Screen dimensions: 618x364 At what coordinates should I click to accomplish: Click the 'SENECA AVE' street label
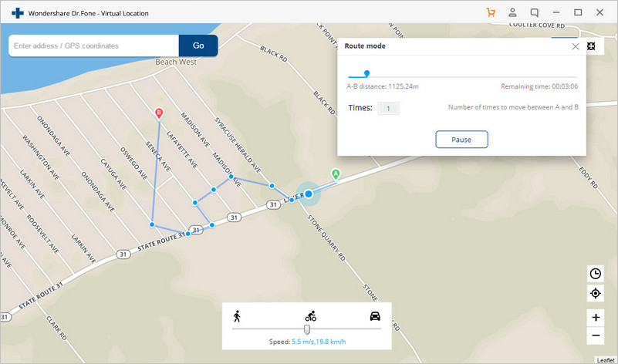tap(158, 157)
